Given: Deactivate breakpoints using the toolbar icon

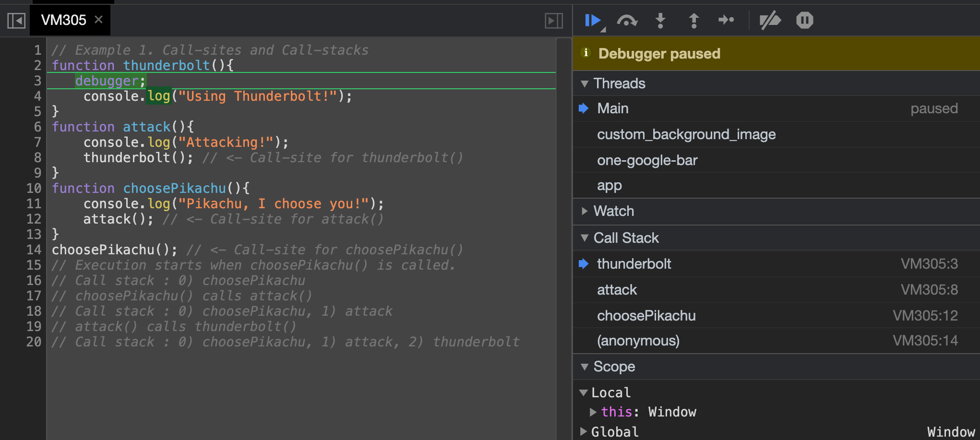Looking at the screenshot, I should tap(770, 20).
